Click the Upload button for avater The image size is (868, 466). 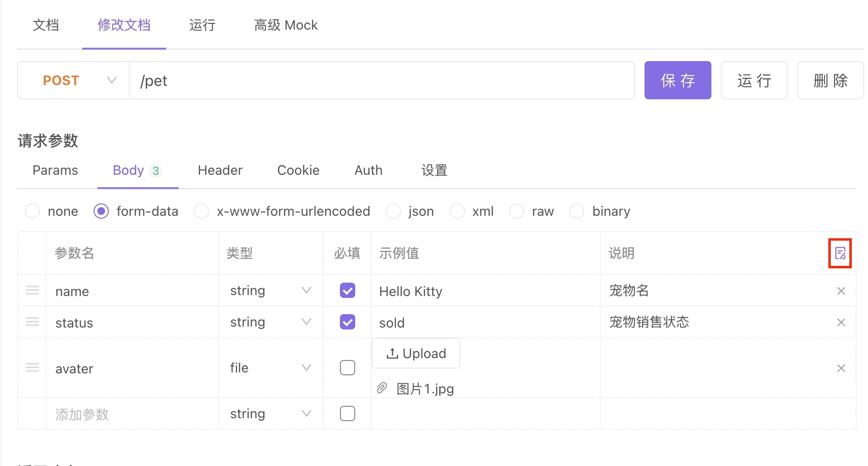click(415, 353)
